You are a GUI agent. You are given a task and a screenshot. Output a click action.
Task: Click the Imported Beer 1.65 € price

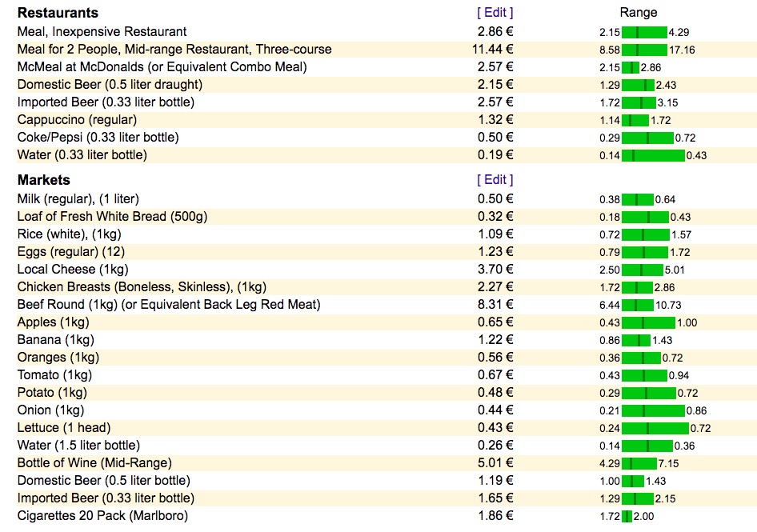pos(495,498)
